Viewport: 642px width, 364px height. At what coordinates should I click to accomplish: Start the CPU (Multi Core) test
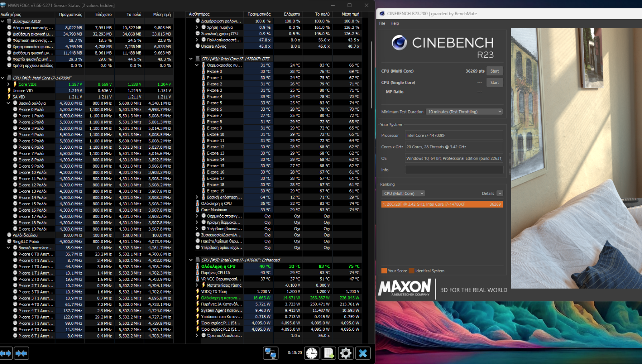pos(495,71)
